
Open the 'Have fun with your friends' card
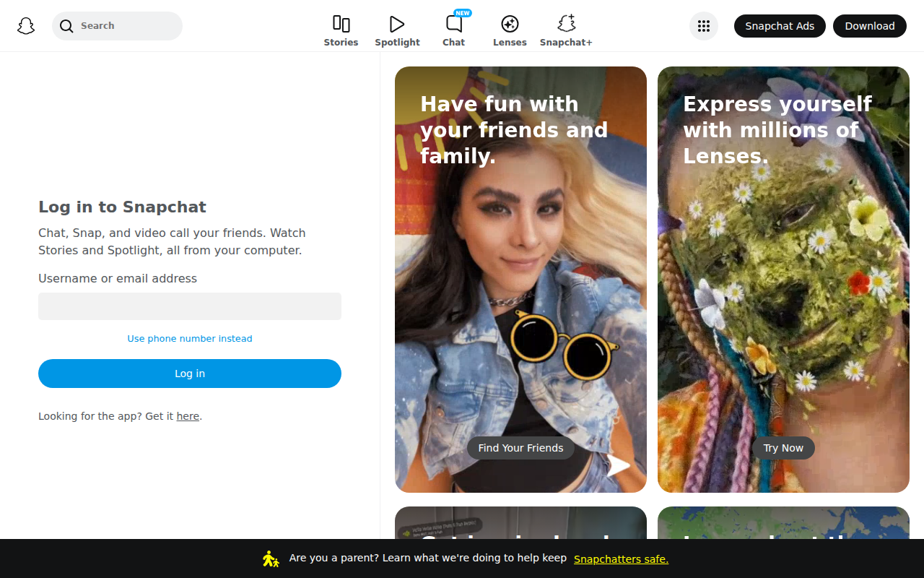pyautogui.click(x=520, y=280)
